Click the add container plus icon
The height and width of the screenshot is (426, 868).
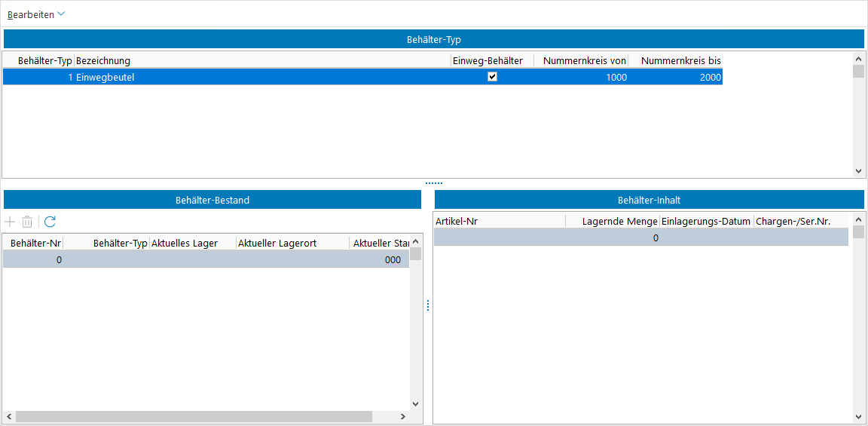[10, 222]
